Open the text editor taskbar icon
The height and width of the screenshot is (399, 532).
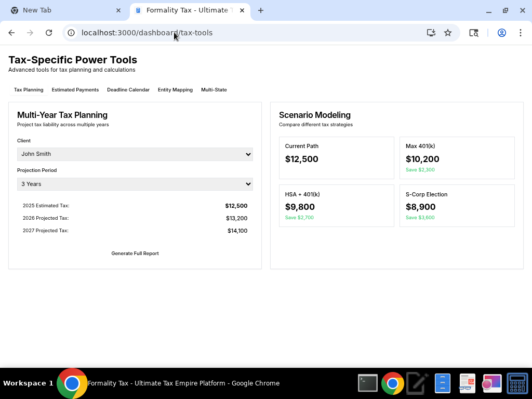pyautogui.click(x=417, y=383)
